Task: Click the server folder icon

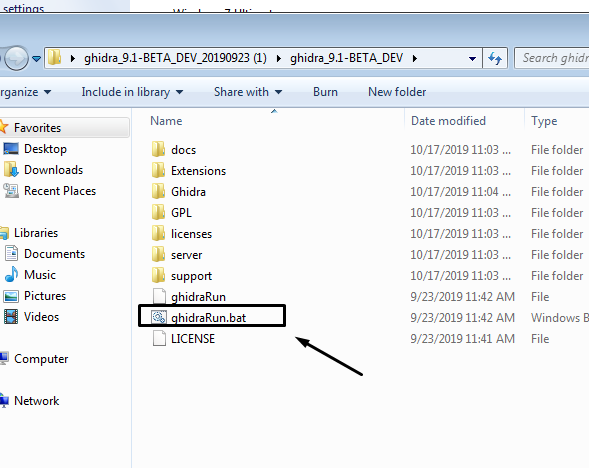Action: 158,254
